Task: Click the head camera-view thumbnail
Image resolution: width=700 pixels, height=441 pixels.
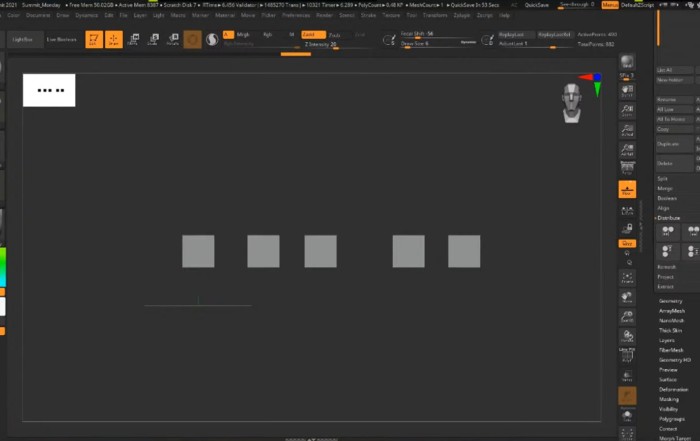Action: coord(571,102)
